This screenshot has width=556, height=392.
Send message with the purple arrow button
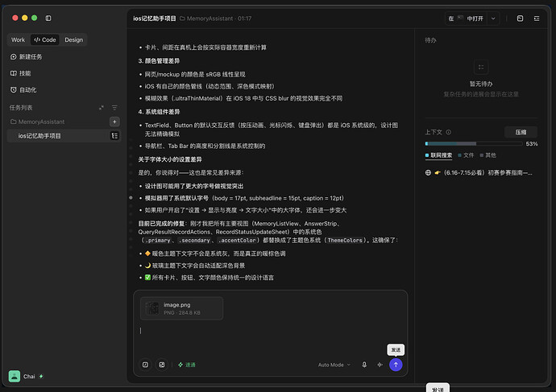396,365
